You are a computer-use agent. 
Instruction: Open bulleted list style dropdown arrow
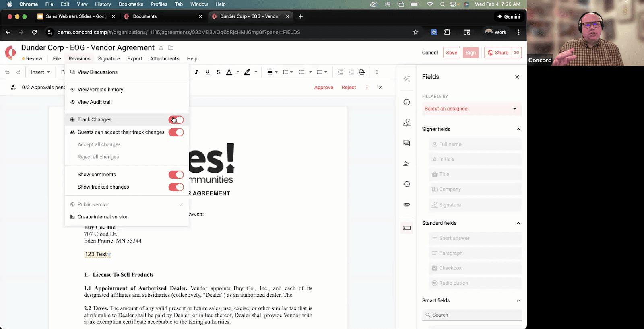pos(310,72)
